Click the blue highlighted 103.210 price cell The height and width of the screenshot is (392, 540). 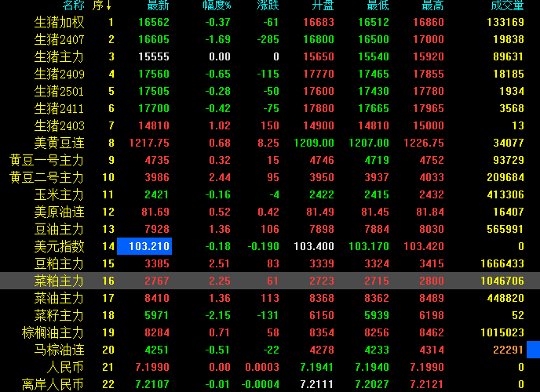[144, 246]
